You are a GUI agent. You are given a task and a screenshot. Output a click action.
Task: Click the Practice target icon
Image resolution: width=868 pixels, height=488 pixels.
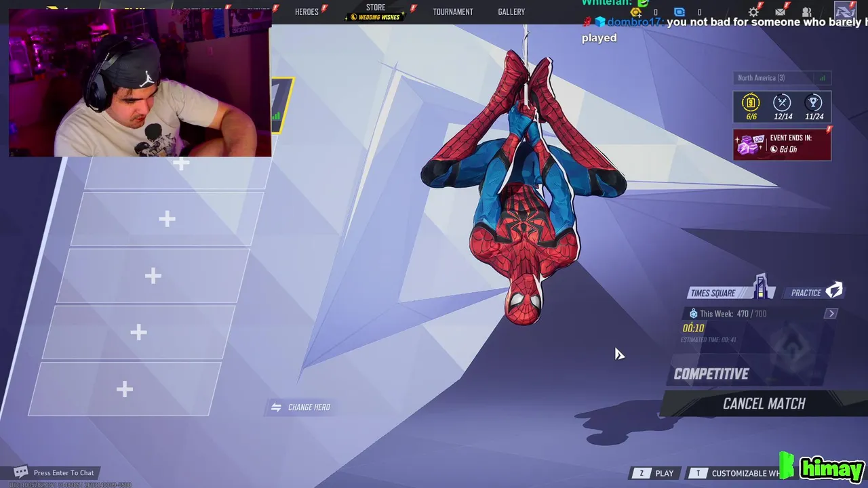tap(834, 291)
